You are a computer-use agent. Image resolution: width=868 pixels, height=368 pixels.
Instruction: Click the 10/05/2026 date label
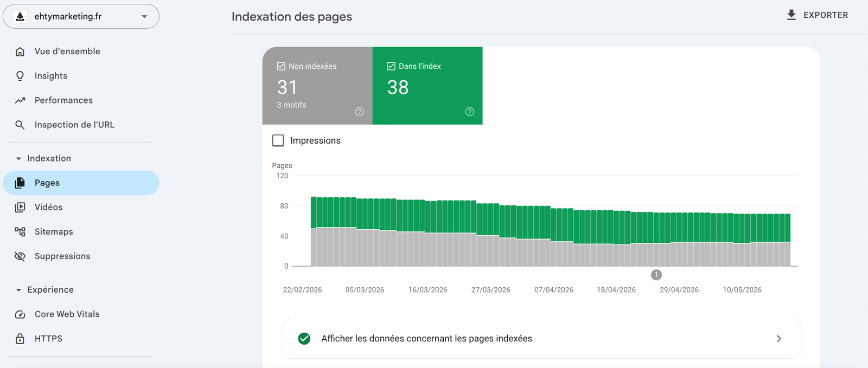(x=742, y=290)
